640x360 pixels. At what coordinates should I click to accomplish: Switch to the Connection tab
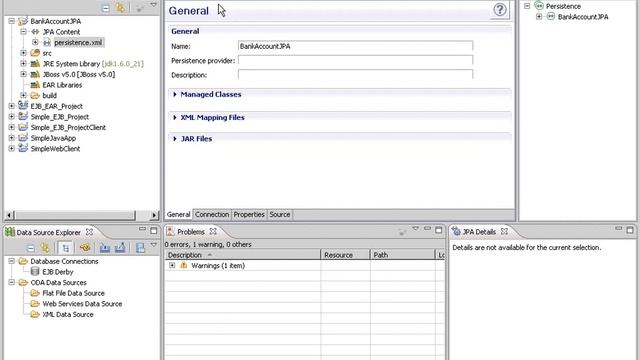tap(212, 214)
